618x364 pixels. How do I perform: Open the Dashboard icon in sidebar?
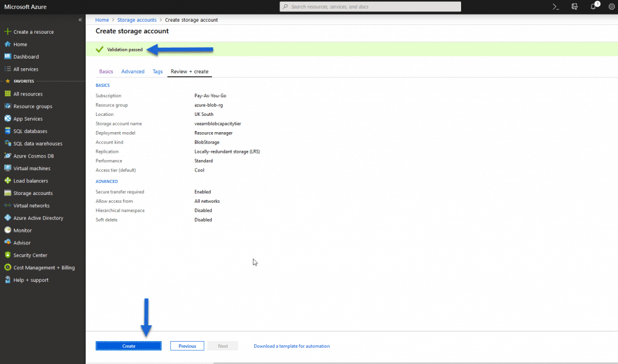tap(7, 56)
